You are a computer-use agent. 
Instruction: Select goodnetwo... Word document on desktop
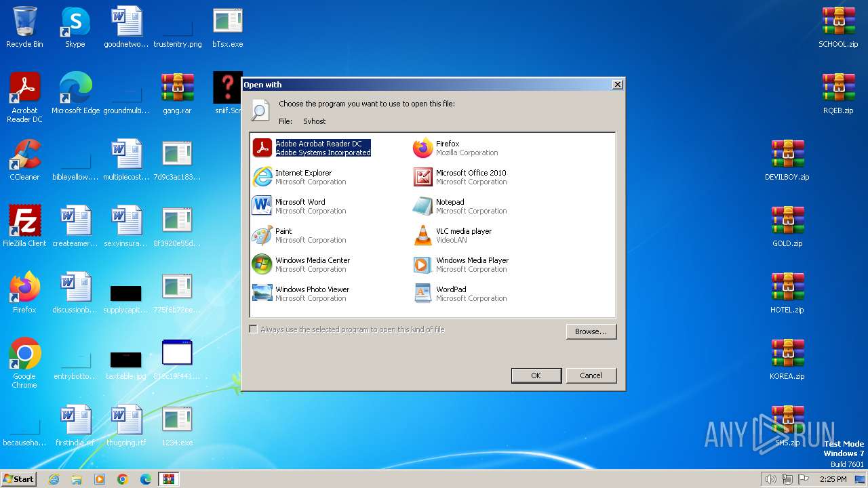[126, 28]
